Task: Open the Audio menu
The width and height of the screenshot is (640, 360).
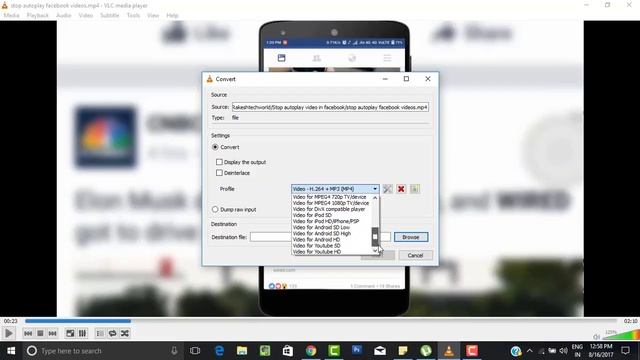Action: tap(63, 15)
